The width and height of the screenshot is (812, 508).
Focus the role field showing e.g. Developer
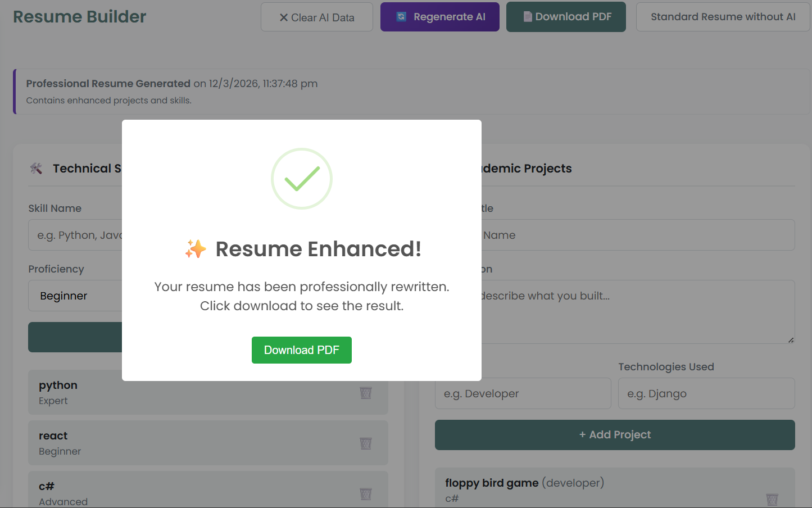(x=523, y=393)
